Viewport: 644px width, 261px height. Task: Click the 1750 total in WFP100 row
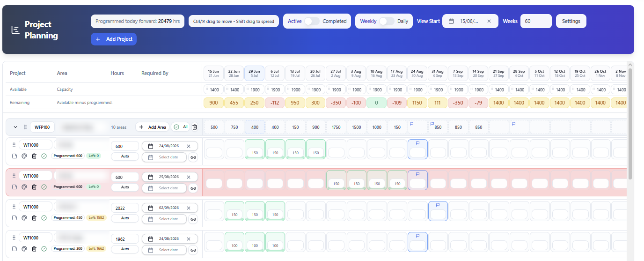coord(336,127)
